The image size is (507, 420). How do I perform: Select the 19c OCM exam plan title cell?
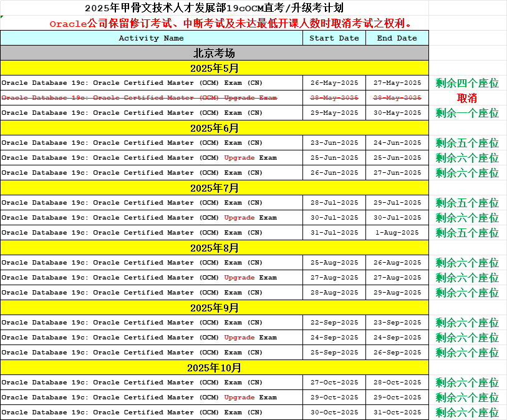(x=214, y=8)
